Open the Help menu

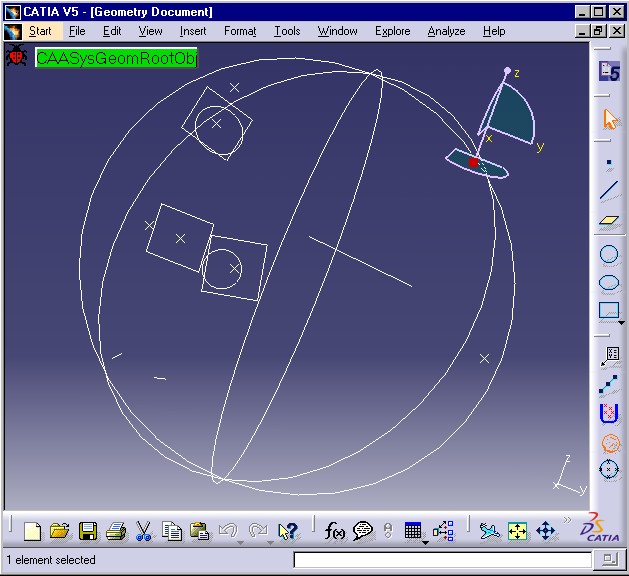coord(494,31)
